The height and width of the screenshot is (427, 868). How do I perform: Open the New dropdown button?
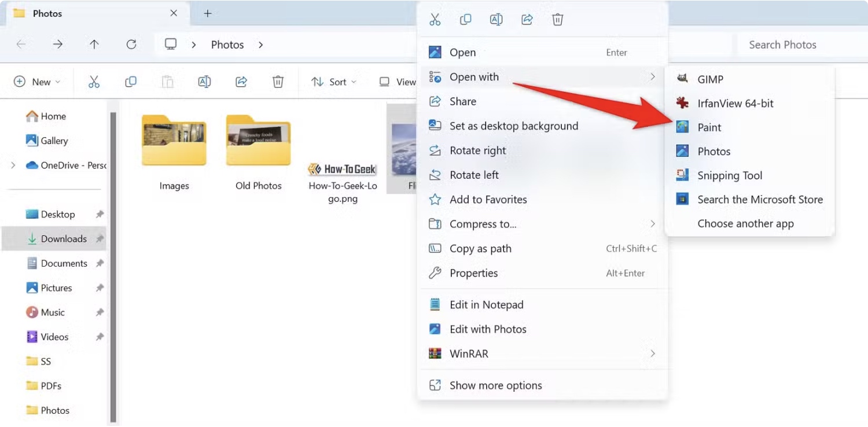[x=37, y=82]
